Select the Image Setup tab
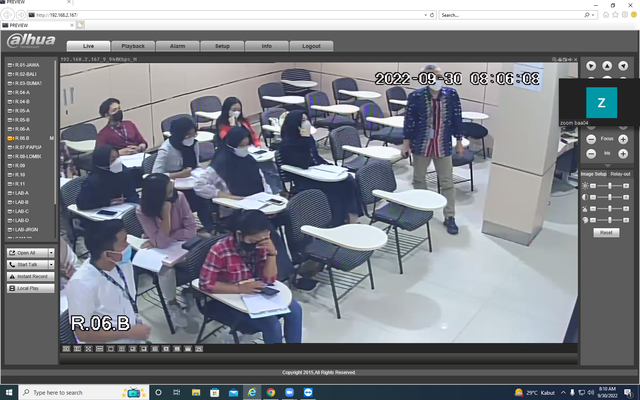This screenshot has width=640, height=400. click(x=593, y=174)
